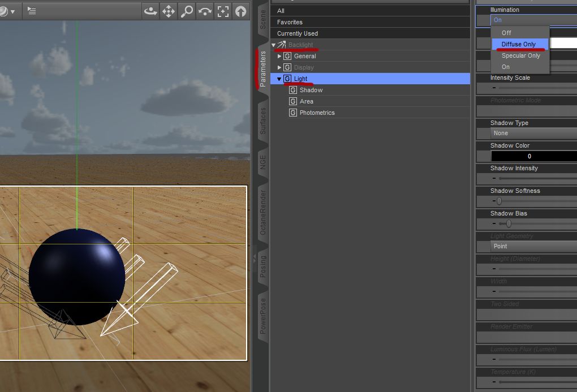Click the bank/roll camera icon
Image resolution: width=577 pixels, height=392 pixels.
click(x=205, y=11)
